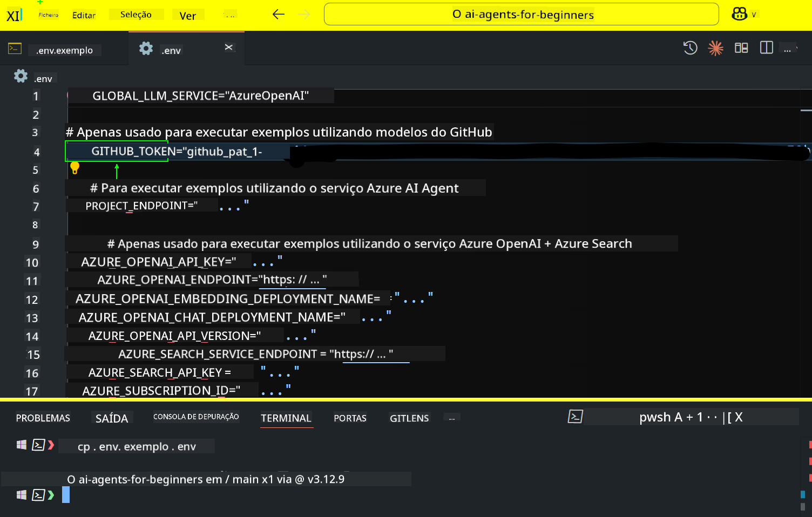This screenshot has width=812, height=517.
Task: Click the .env breadcrumb item
Action: (x=43, y=79)
